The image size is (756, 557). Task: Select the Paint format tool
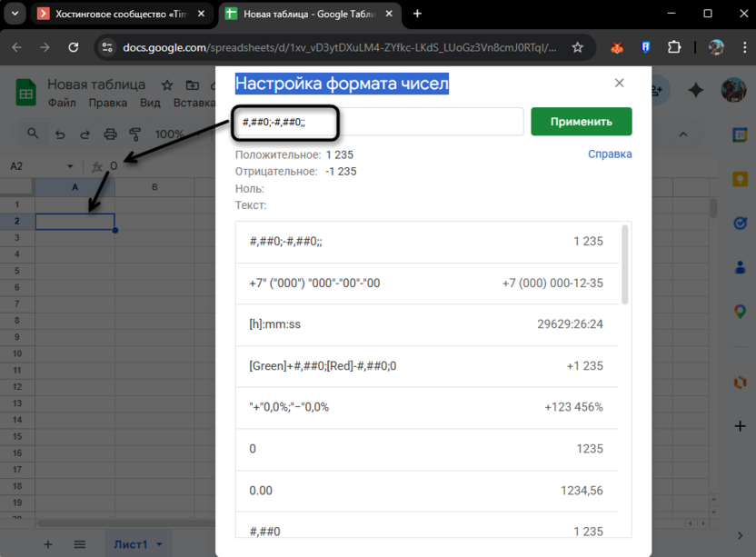tap(134, 133)
